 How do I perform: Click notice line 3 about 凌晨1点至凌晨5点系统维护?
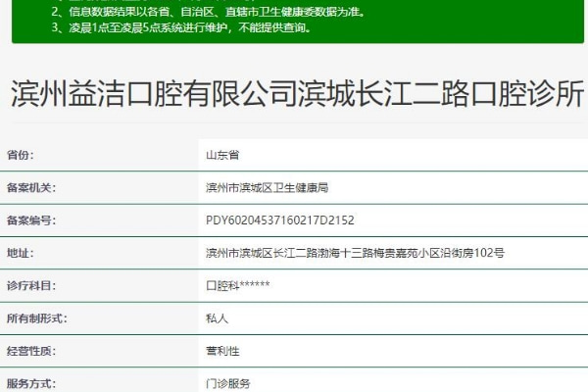coord(181,27)
